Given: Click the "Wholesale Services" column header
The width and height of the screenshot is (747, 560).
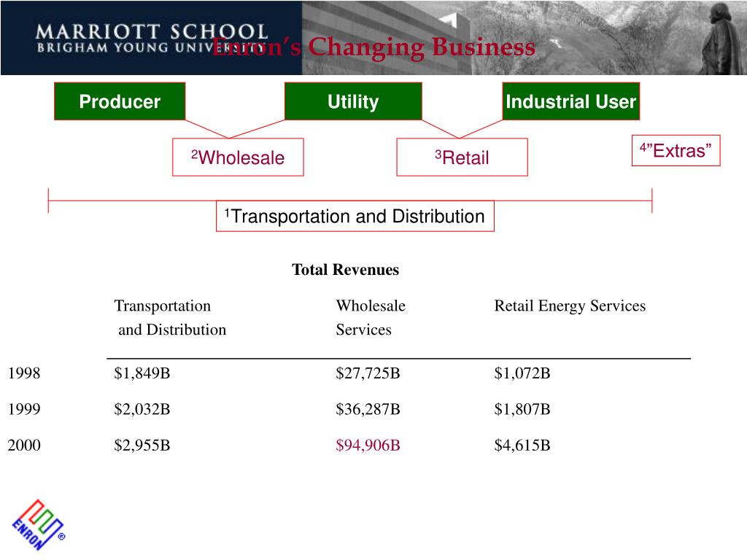Looking at the screenshot, I should [371, 318].
